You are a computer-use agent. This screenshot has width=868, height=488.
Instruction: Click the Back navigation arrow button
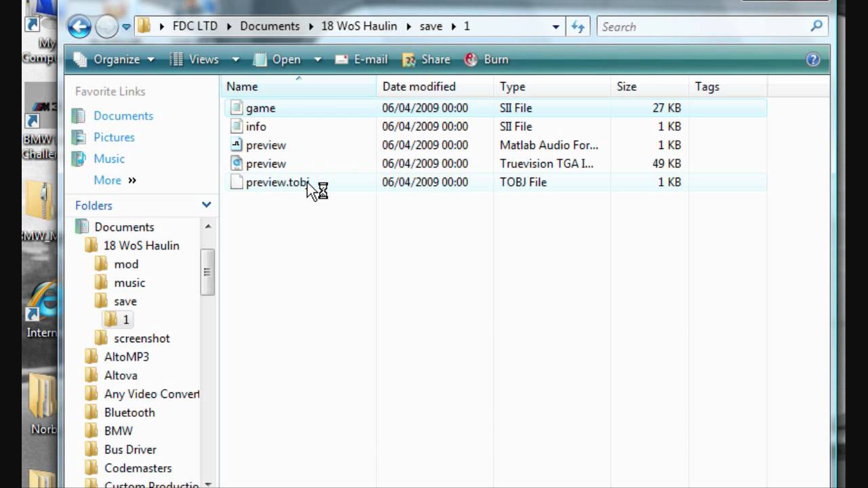(79, 26)
